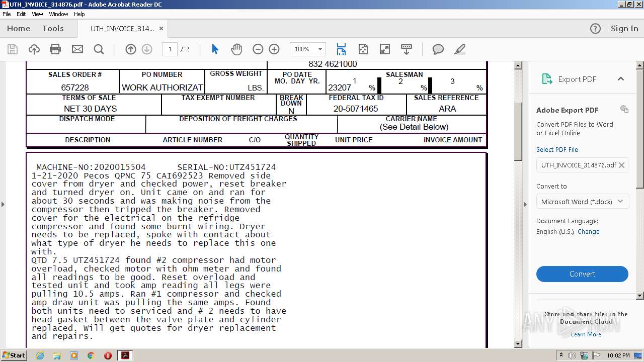Click document scrollbar up arrow

point(518,66)
